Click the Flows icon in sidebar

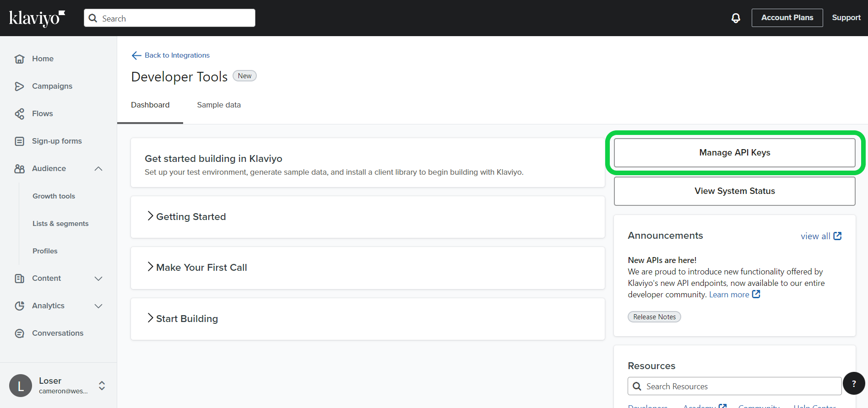(x=19, y=113)
